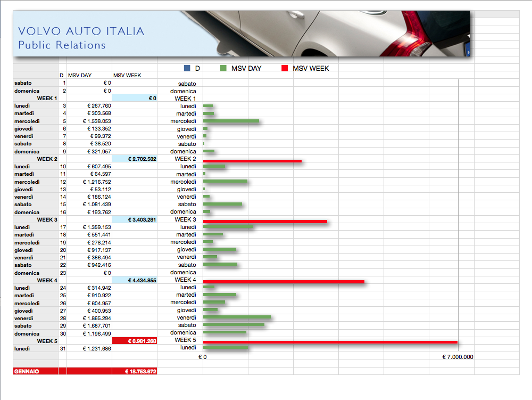Select the red WEEK 5 total € 6.981.268 cell
Image resolution: width=532 pixels, height=400 pixels.
135,341
